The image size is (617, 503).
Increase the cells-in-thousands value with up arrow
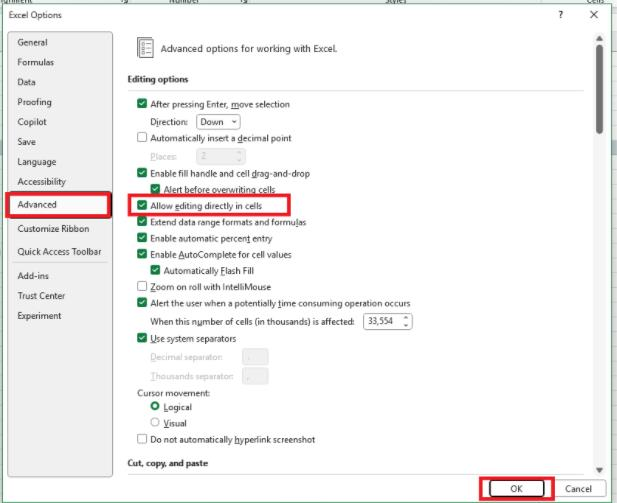coord(406,317)
